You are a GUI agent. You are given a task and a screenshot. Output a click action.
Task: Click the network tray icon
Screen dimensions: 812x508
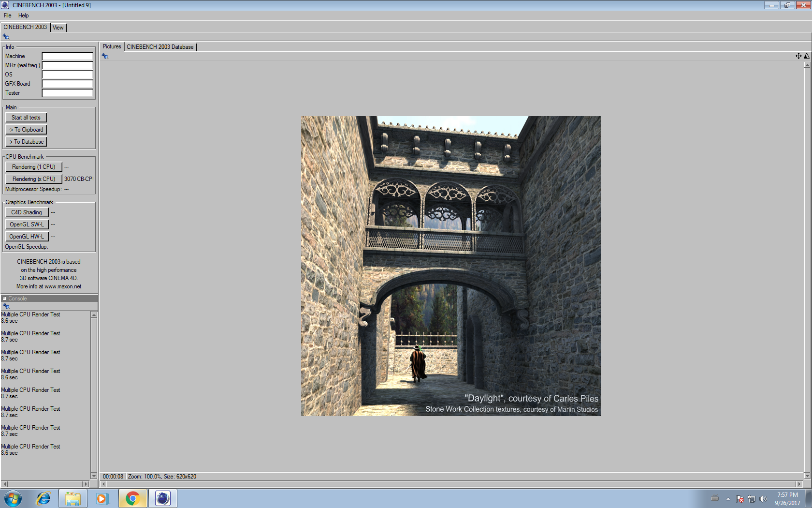(x=752, y=499)
